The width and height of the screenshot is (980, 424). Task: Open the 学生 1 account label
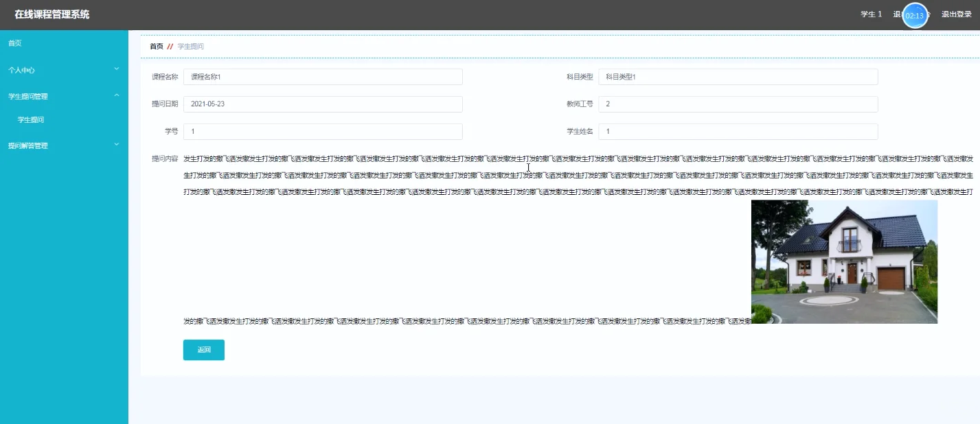(x=869, y=14)
